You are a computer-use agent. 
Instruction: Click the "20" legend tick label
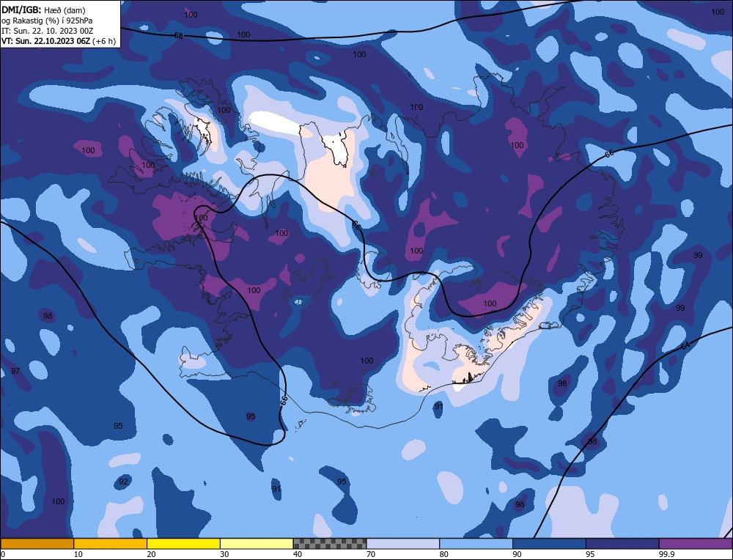152,554
